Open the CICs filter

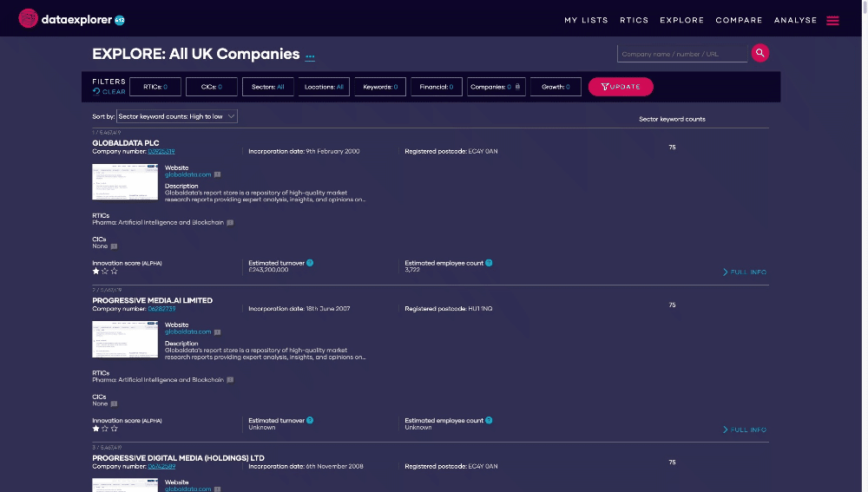[x=212, y=87]
